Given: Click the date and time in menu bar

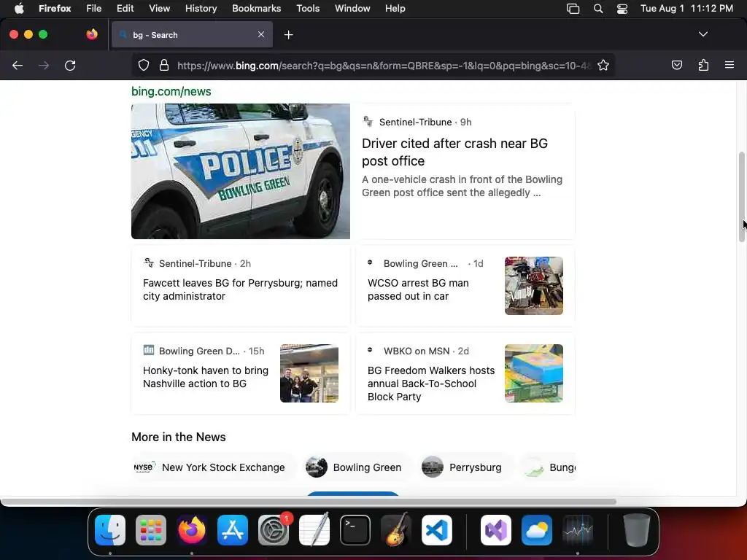Looking at the screenshot, I should [686, 9].
